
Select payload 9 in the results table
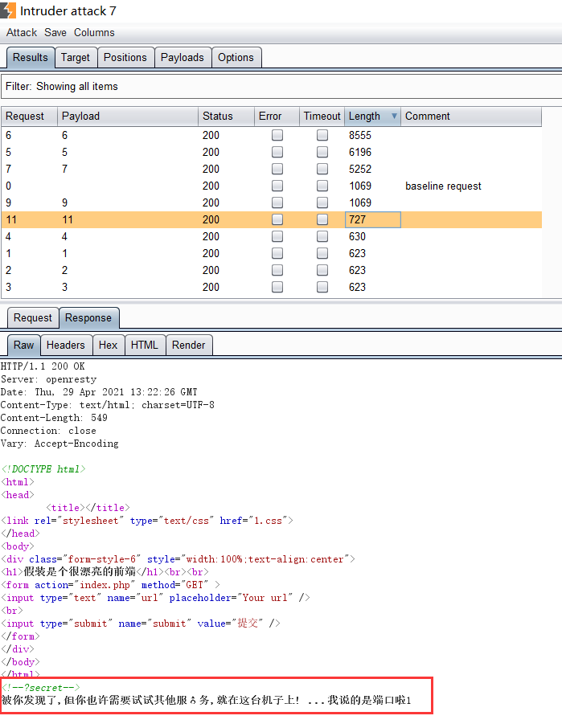tap(64, 203)
